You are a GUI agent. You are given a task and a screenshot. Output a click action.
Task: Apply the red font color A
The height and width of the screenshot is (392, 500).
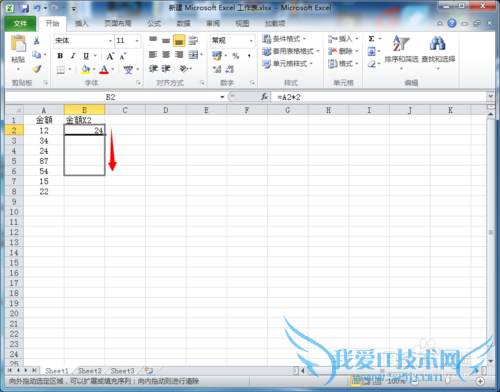point(104,69)
